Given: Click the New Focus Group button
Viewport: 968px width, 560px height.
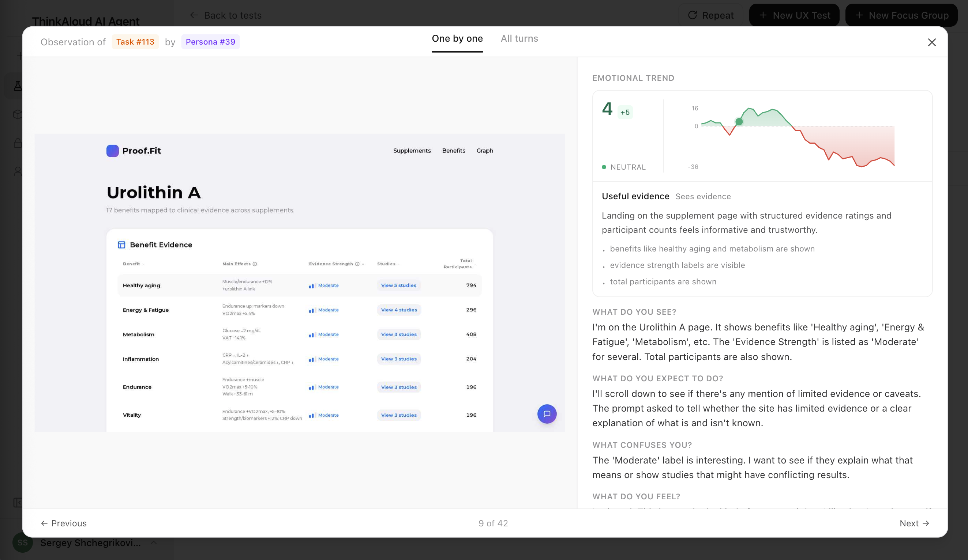Looking at the screenshot, I should pos(901,15).
